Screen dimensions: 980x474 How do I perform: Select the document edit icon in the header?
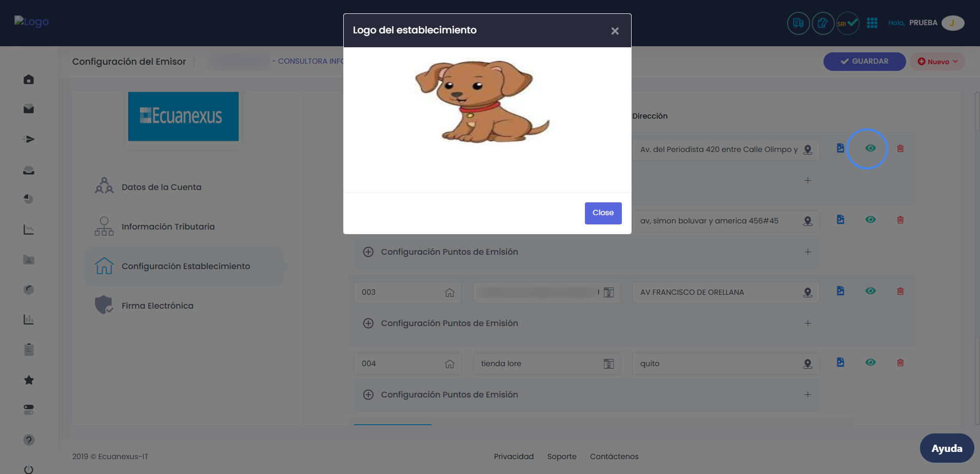coord(822,23)
